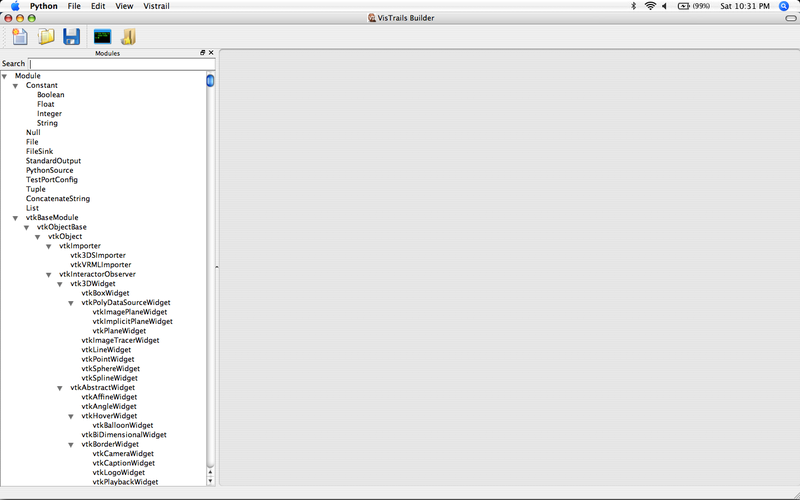Viewport: 800px width, 500px height.
Task: Click the New Vistrail toolbar icon
Action: point(20,37)
